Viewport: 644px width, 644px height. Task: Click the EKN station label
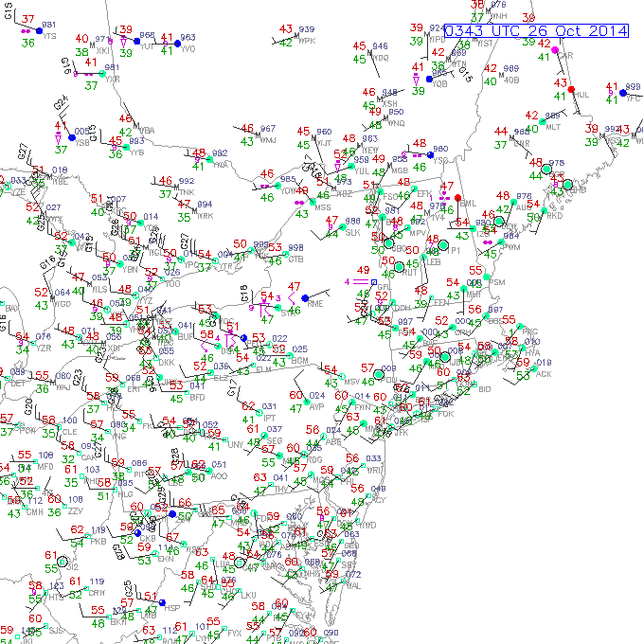[x=166, y=559]
